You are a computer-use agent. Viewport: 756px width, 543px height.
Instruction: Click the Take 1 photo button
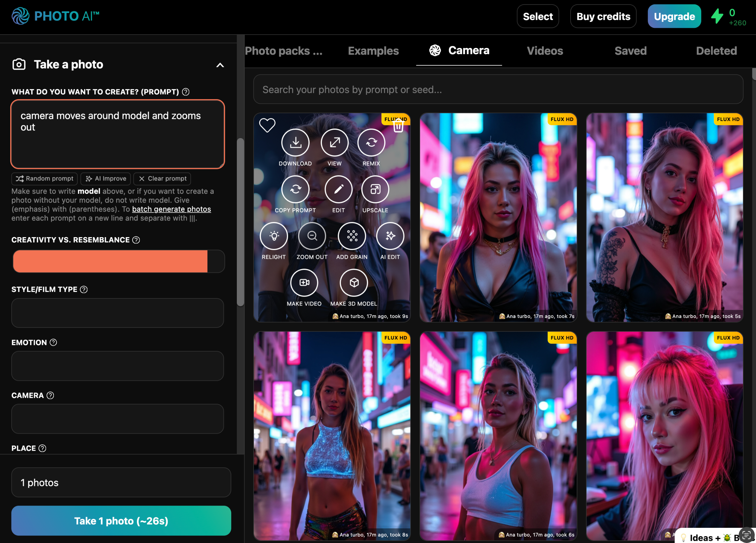point(121,520)
